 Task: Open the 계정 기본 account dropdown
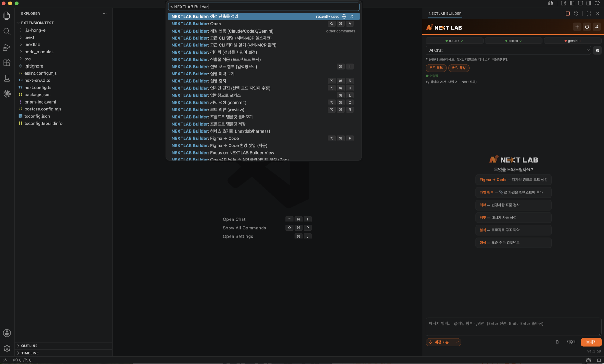pos(443,342)
